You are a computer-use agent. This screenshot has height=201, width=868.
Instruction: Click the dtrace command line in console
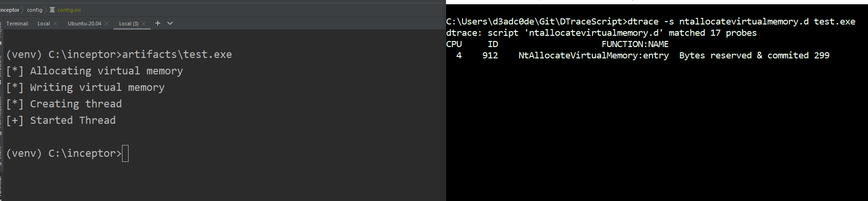[650, 22]
